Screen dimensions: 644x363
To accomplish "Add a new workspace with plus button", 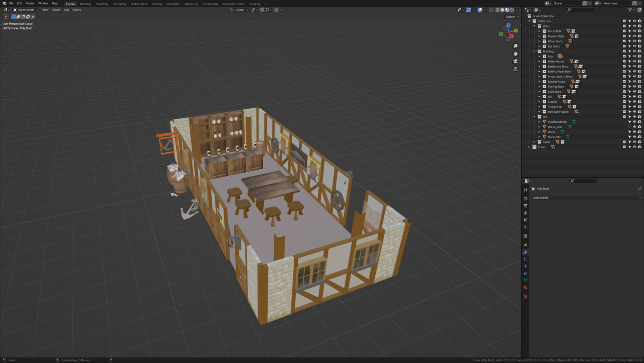I will (266, 4).
